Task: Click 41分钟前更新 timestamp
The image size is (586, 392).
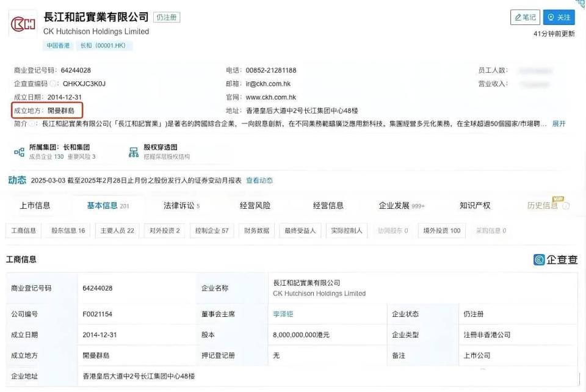Action: coord(554,34)
